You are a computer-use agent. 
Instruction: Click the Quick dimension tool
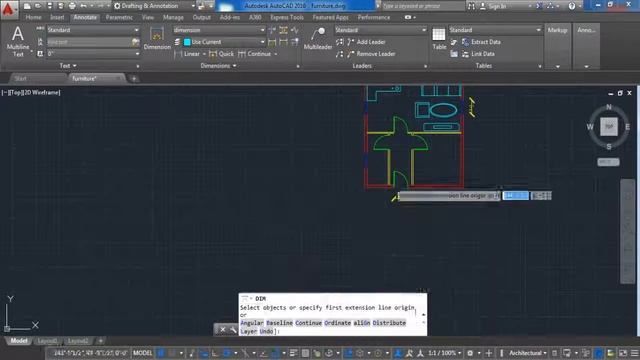pyautogui.click(x=222, y=54)
